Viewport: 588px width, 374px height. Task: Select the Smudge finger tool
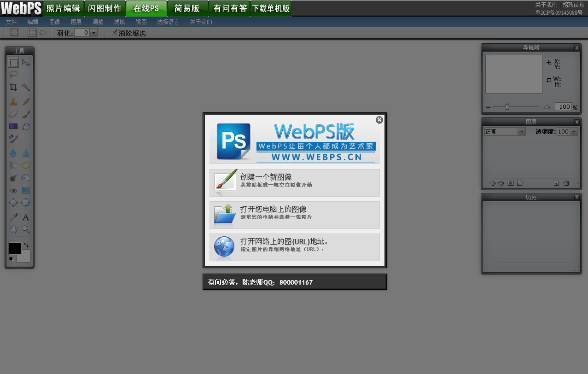pos(14,165)
